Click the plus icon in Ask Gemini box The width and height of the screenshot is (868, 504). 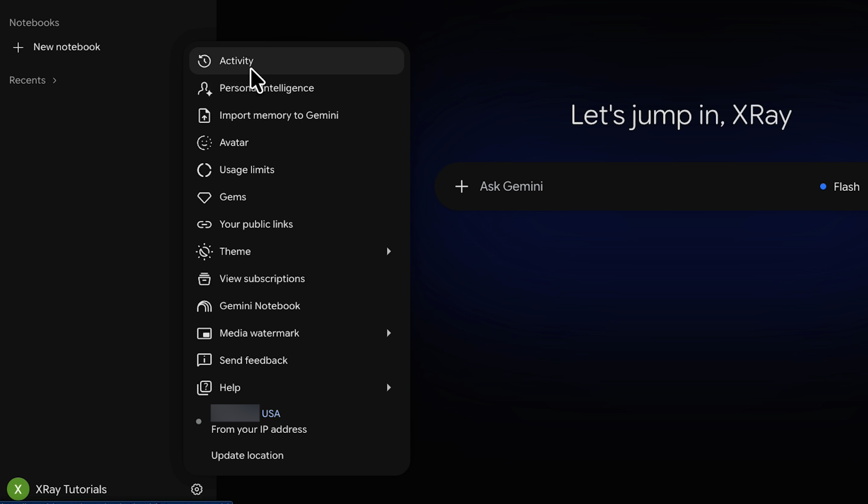tap(462, 186)
